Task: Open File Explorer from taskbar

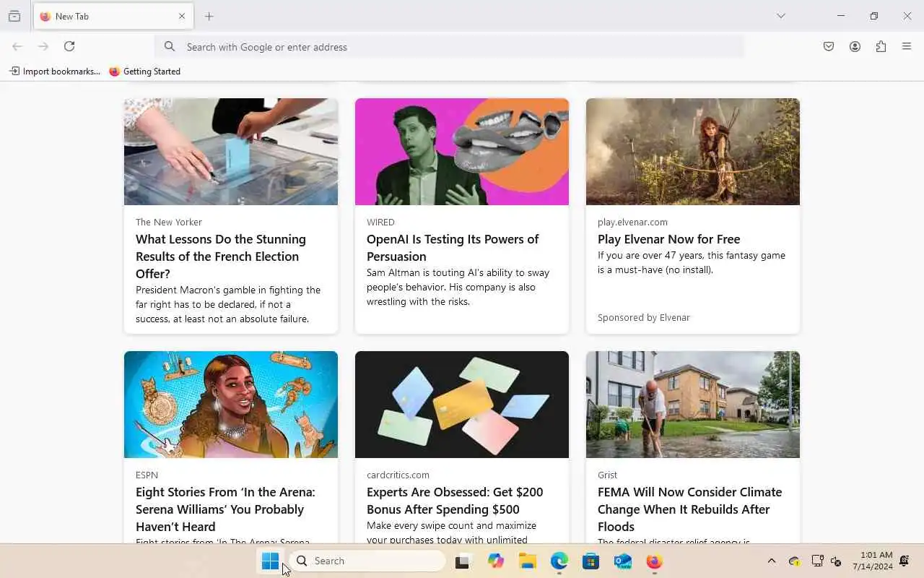Action: 528,561
